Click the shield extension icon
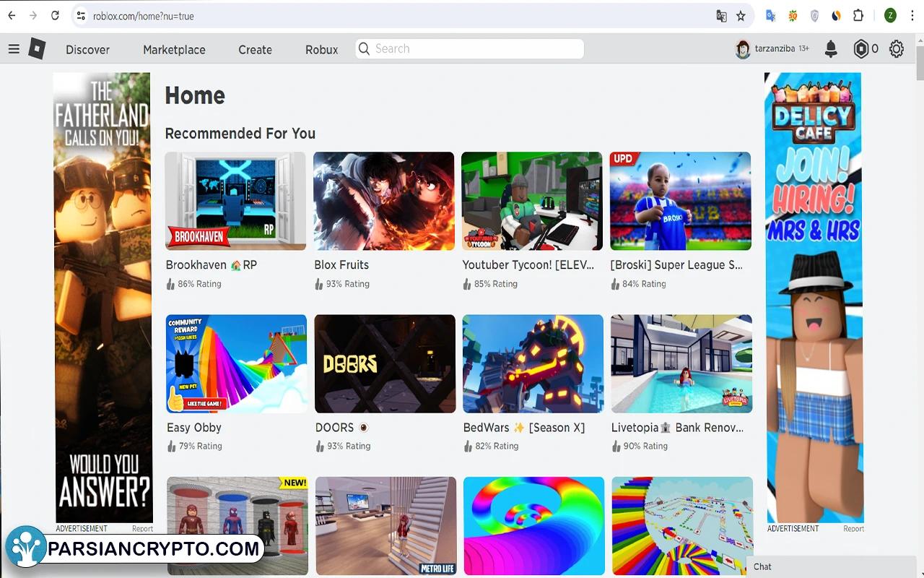The height and width of the screenshot is (578, 924). (815, 16)
